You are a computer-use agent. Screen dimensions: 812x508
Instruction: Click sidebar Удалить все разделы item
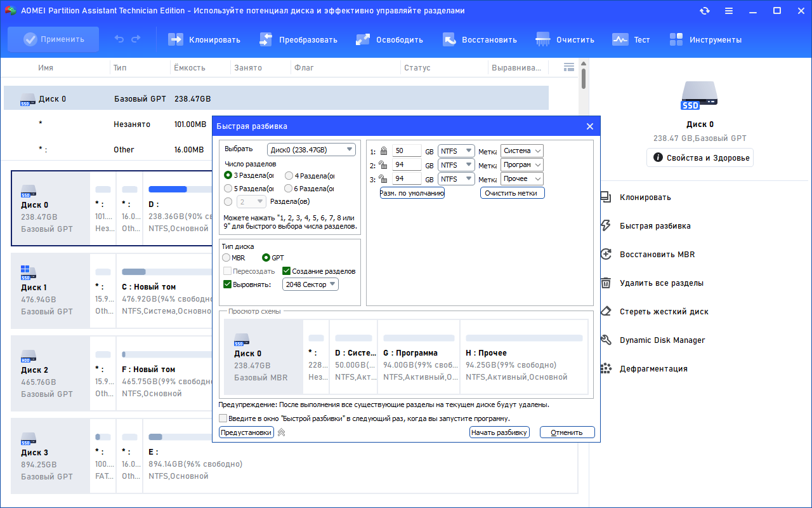[x=652, y=283]
